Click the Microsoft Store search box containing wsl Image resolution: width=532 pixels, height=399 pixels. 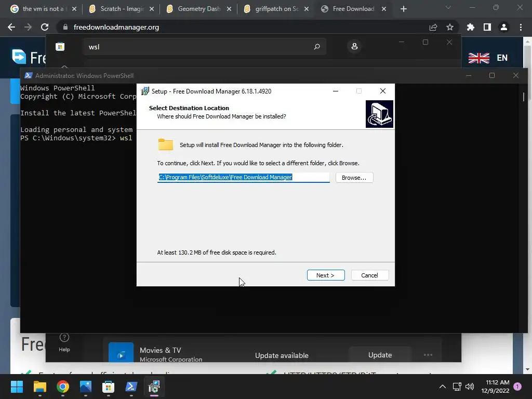[x=205, y=46]
